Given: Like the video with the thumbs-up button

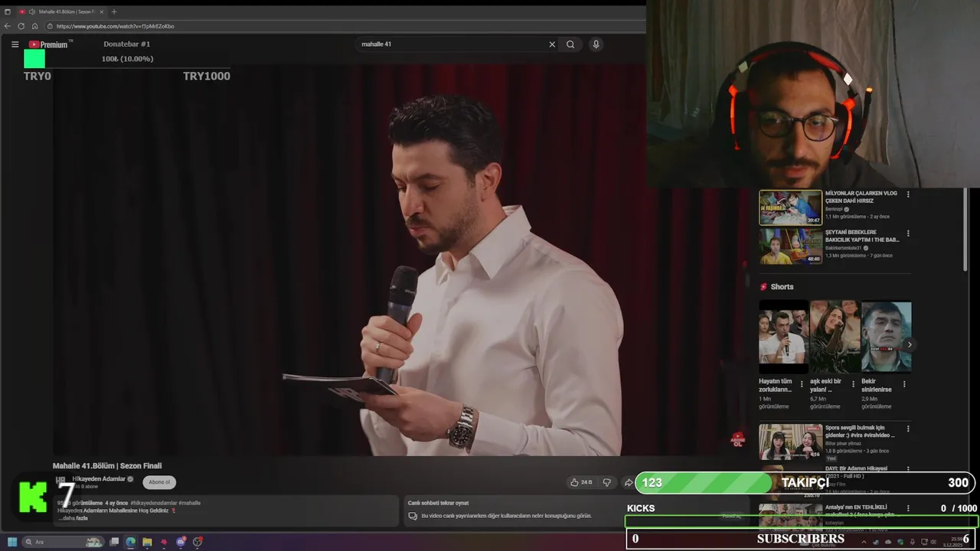Looking at the screenshot, I should click(x=581, y=482).
